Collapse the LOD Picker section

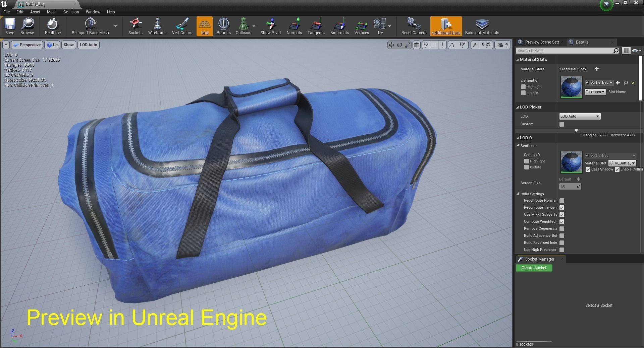coord(518,107)
